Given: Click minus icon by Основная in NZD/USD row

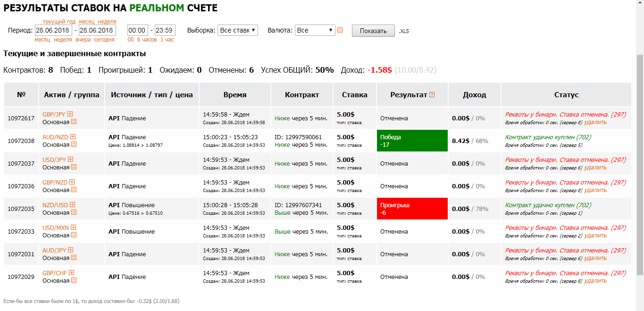Looking at the screenshot, I should tap(74, 212).
